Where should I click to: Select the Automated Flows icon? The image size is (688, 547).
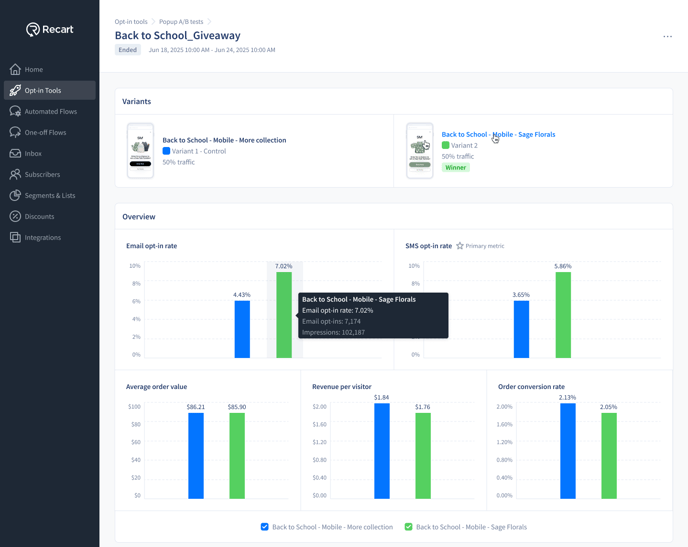[x=15, y=111]
